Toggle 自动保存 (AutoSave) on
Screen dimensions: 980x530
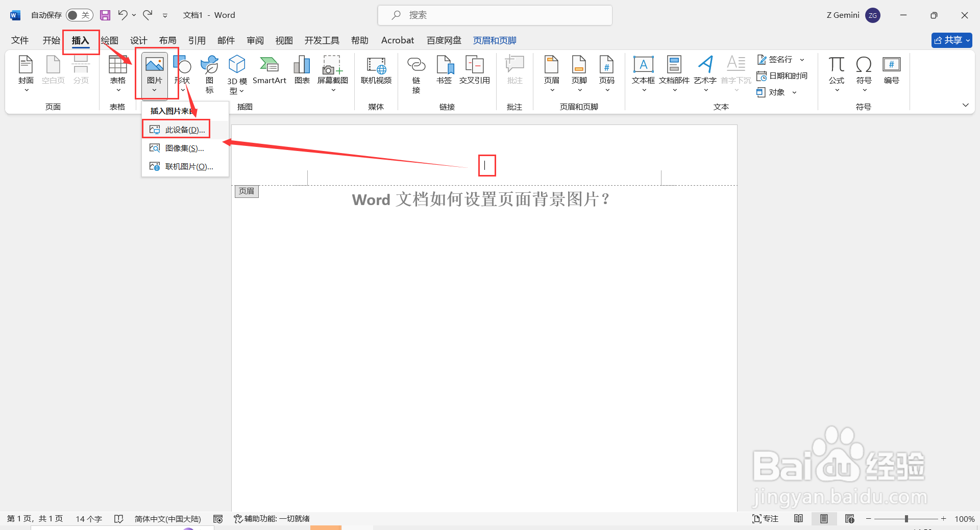tap(79, 15)
